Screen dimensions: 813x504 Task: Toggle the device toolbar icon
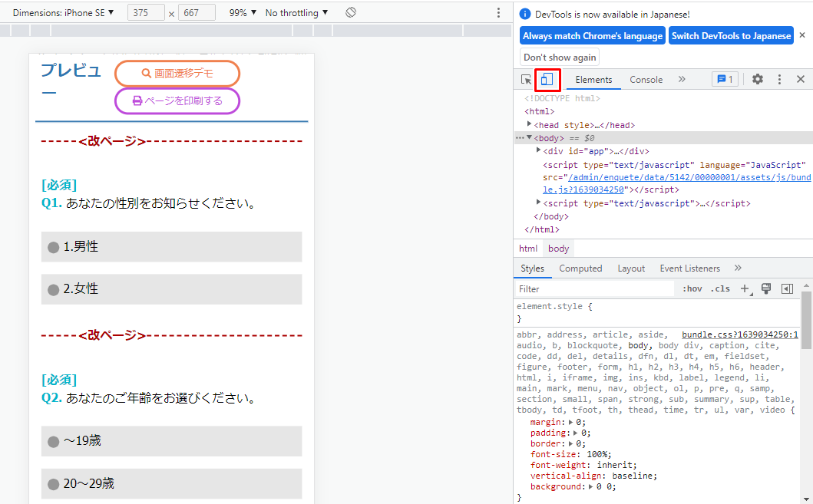tap(547, 79)
